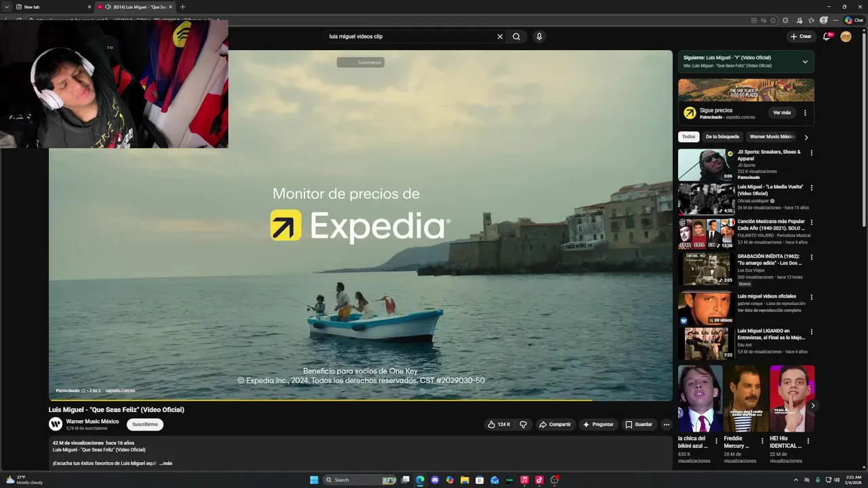Activate voice search microphone icon
Viewport: 868px width, 488px height.
pos(539,37)
